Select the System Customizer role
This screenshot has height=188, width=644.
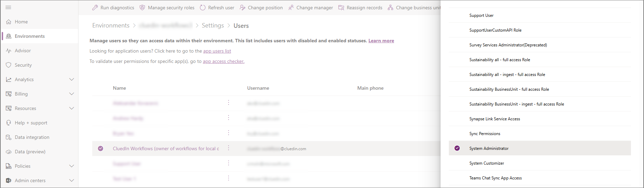540,163
